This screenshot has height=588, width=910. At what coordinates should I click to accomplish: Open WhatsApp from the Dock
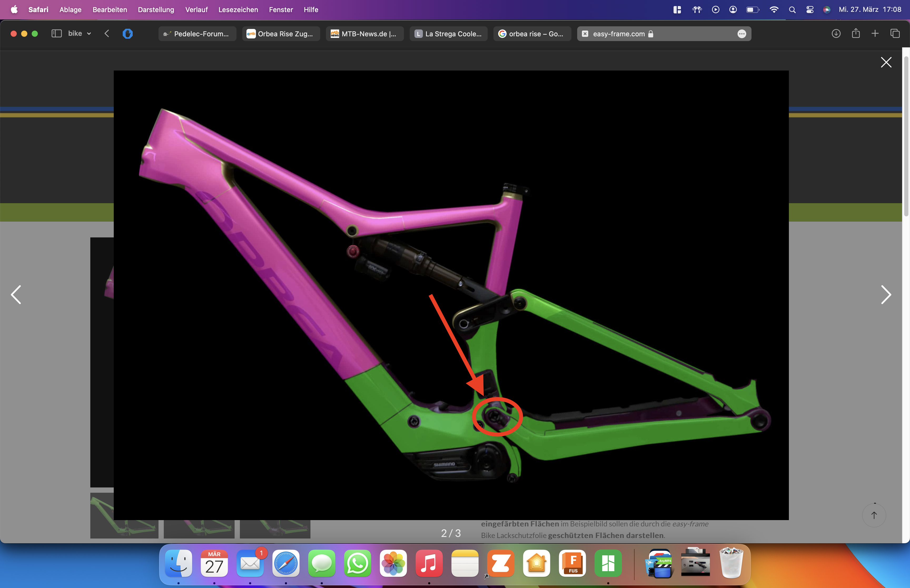point(357,564)
